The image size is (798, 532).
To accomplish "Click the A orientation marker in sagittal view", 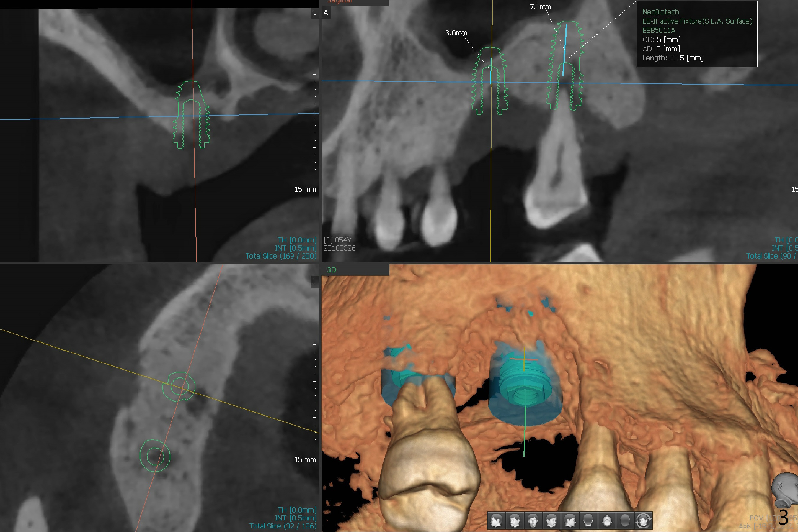I will tap(326, 13).
